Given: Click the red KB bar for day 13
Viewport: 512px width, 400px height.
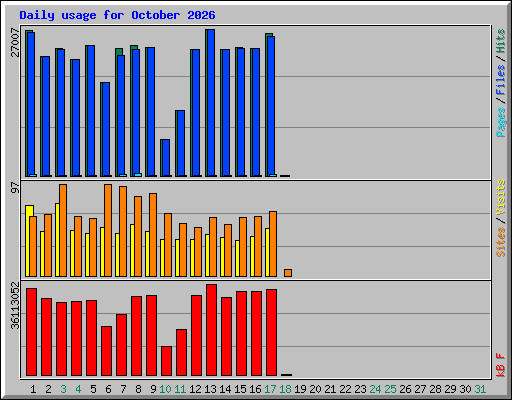Looking at the screenshot, I should coord(211,330).
